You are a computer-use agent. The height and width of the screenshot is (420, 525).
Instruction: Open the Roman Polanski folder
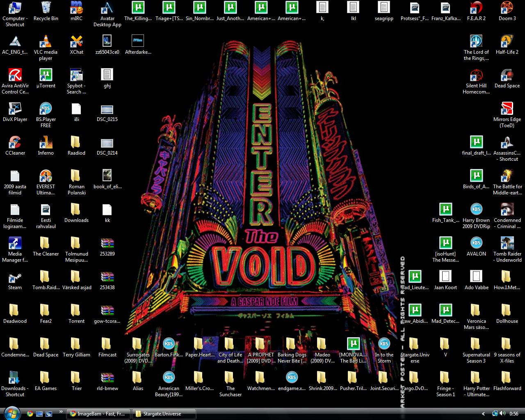point(76,183)
